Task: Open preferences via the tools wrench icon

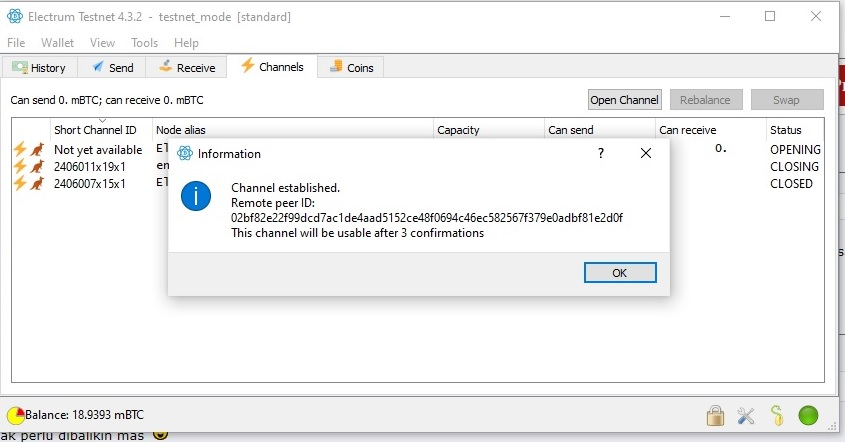Action: click(746, 415)
